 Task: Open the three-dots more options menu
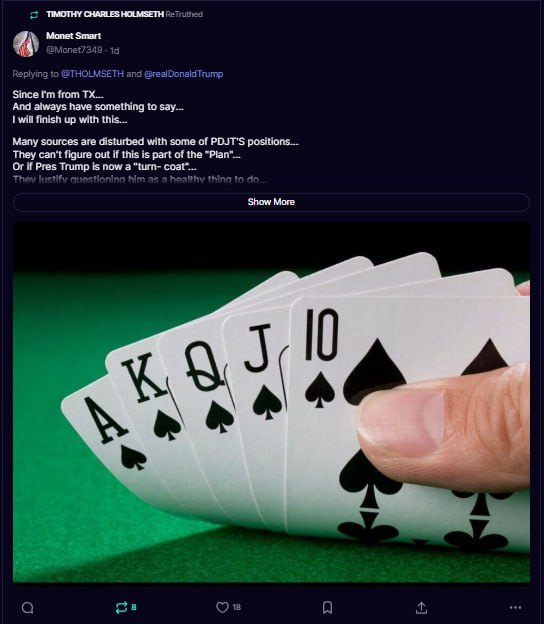click(x=515, y=607)
